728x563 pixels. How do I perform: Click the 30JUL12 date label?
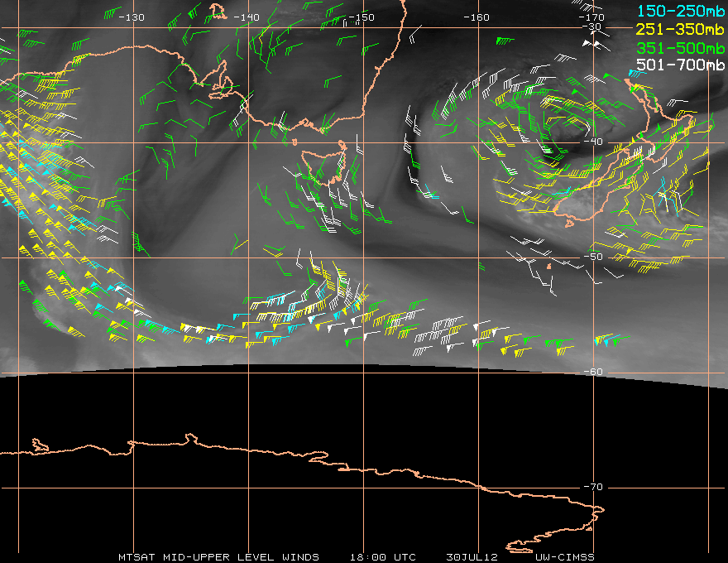[472, 557]
